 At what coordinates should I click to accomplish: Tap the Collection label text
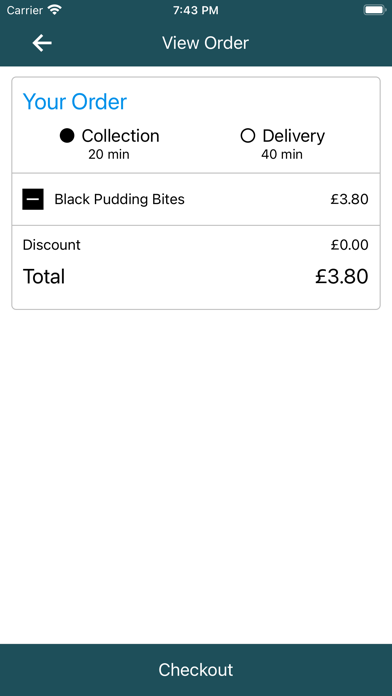point(120,136)
